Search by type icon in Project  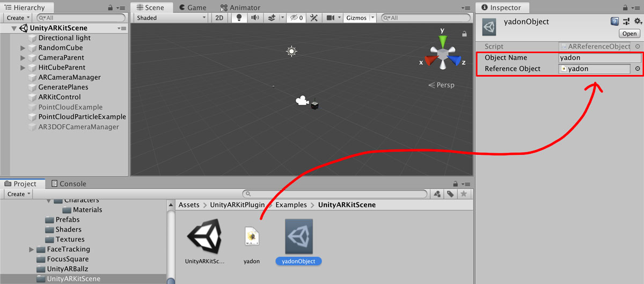click(x=438, y=194)
